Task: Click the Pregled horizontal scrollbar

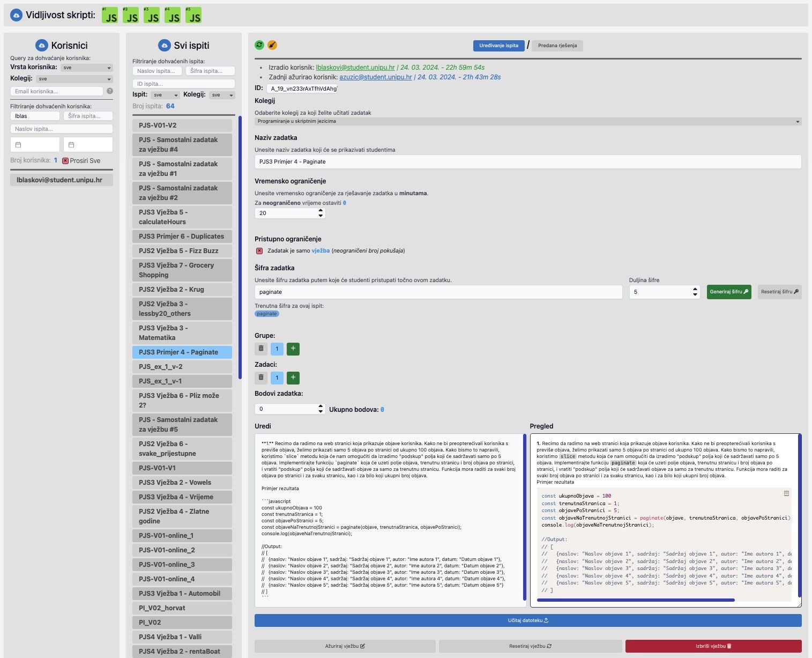Action: click(x=636, y=600)
